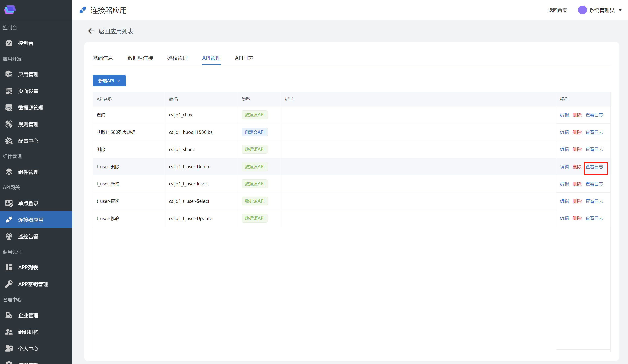Open the 数据源连接 tab
This screenshot has width=628, height=364.
coord(140,58)
